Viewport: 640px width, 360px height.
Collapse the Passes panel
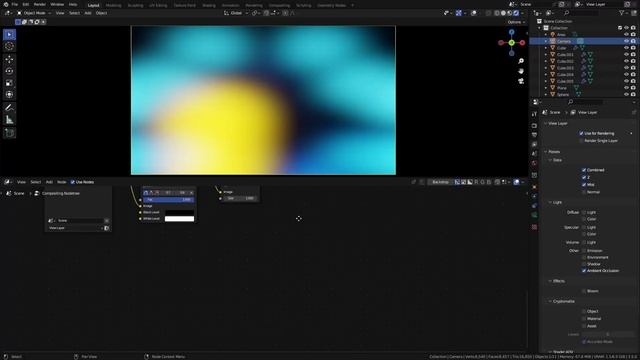coord(546,151)
